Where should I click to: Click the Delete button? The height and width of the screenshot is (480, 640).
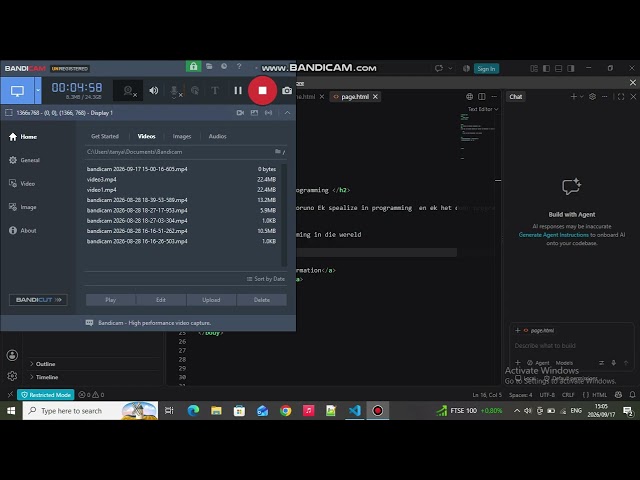tap(262, 300)
